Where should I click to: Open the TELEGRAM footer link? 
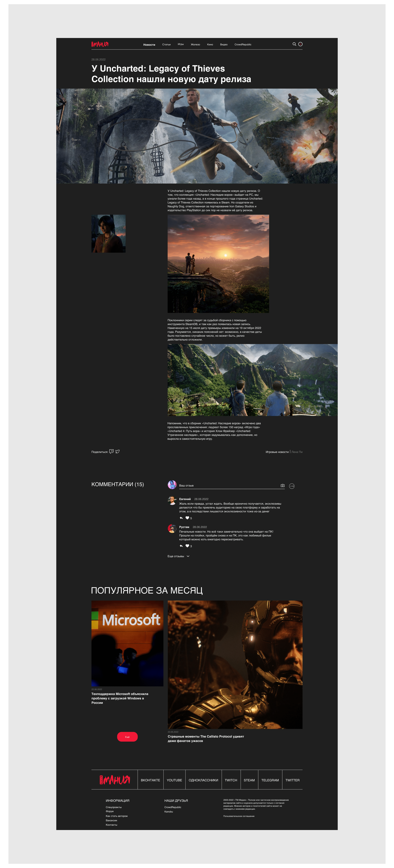coord(270,780)
